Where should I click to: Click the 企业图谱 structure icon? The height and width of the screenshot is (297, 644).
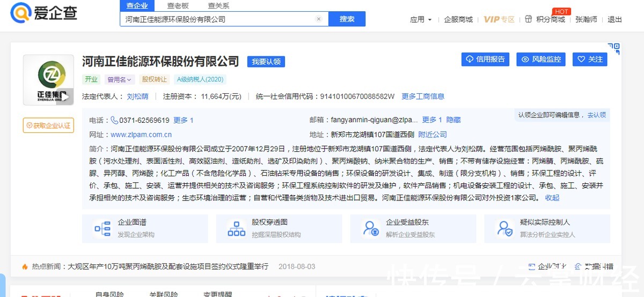pos(101,228)
